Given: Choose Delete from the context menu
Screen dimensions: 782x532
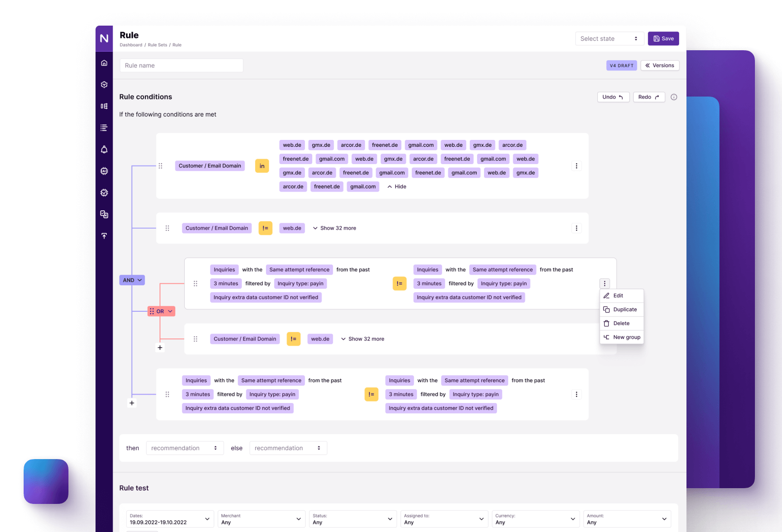Looking at the screenshot, I should click(621, 324).
